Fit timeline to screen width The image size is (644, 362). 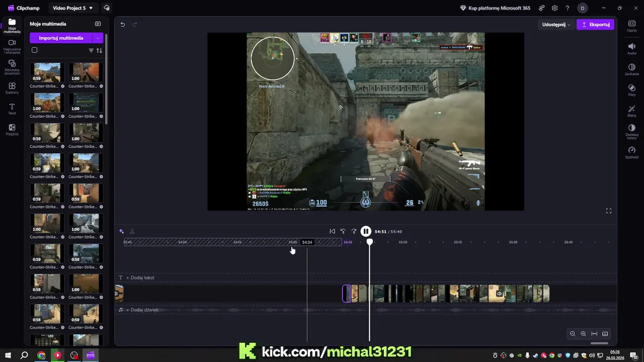tap(594, 334)
